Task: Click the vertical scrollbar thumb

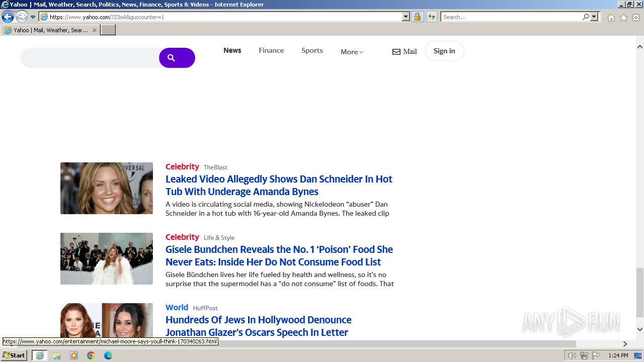Action: pos(639,293)
